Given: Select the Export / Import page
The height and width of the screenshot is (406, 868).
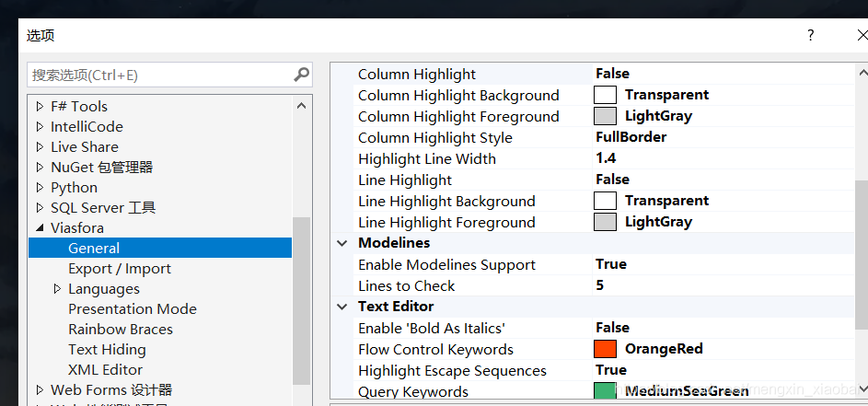Looking at the screenshot, I should pyautogui.click(x=120, y=269).
